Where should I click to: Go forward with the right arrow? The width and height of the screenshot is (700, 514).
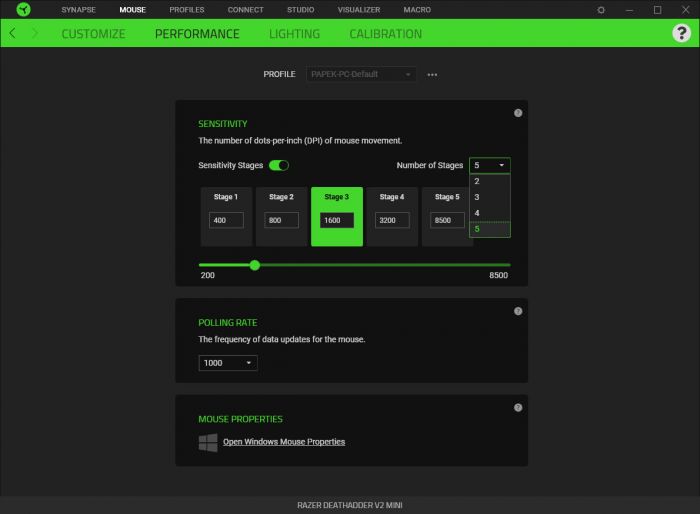click(35, 33)
